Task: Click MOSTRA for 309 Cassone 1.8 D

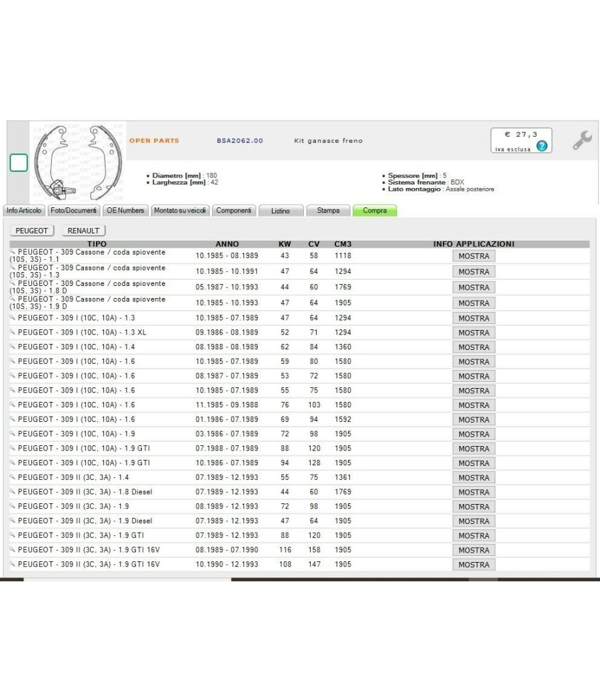Action: (x=473, y=287)
